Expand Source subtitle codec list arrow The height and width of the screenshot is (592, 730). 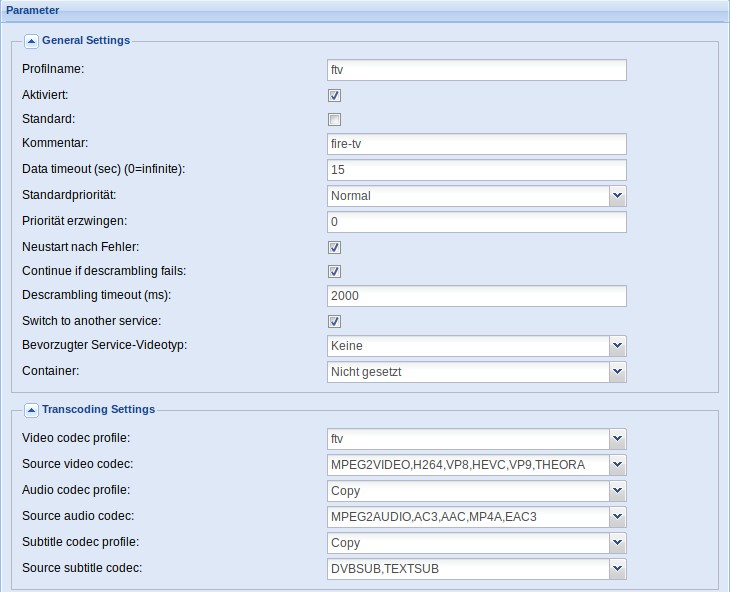617,569
